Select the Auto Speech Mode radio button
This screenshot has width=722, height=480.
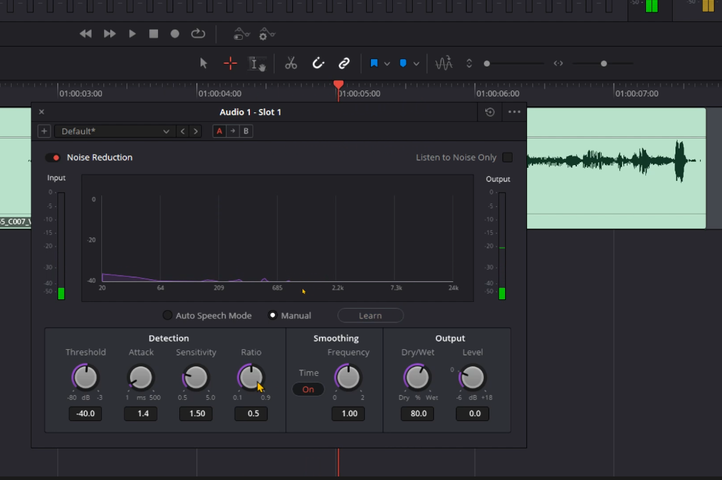(x=168, y=315)
